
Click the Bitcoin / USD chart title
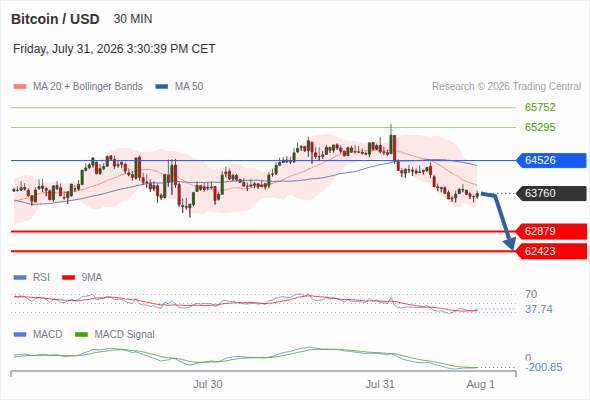point(55,19)
